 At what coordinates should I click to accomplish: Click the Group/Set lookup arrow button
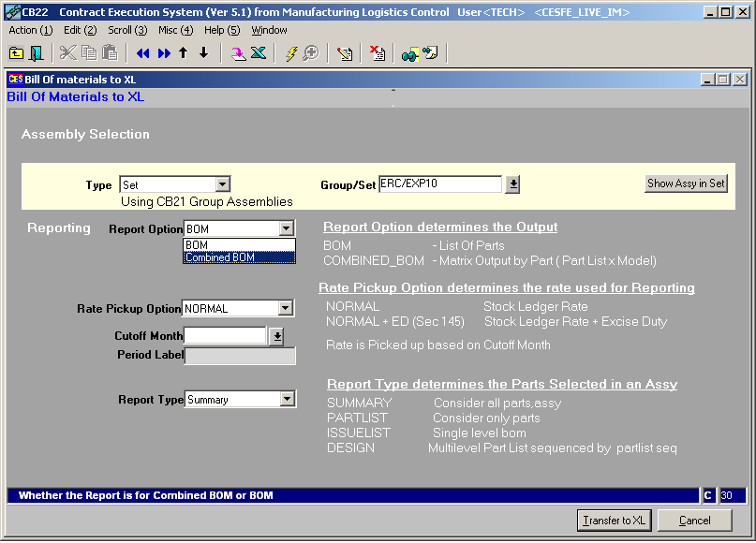click(512, 184)
